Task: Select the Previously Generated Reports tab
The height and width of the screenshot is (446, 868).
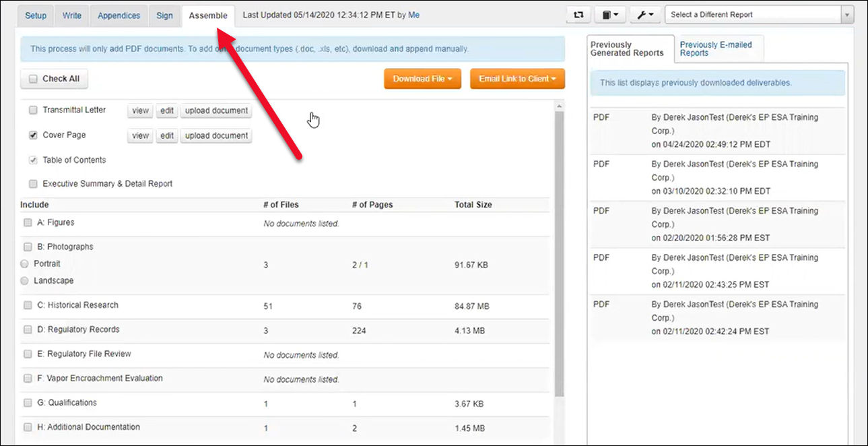Action: tap(630, 49)
